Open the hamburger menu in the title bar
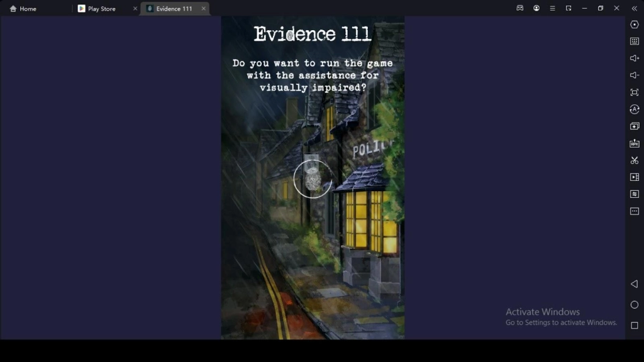Image resolution: width=644 pixels, height=362 pixels. coord(552,8)
